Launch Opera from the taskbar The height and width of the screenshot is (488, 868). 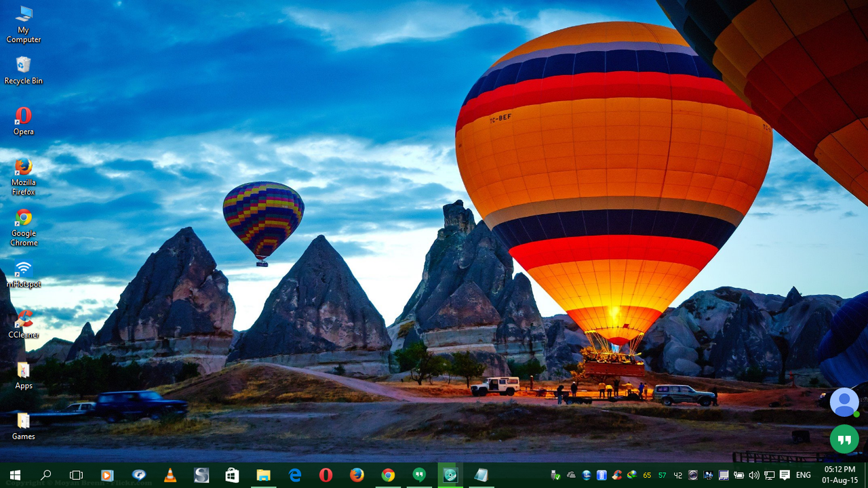point(326,475)
